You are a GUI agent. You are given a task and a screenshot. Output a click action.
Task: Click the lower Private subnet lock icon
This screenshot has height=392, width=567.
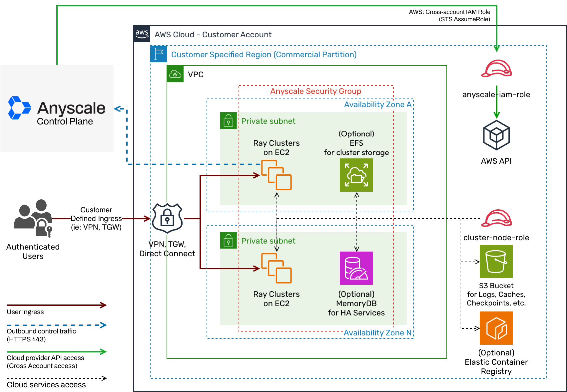228,241
